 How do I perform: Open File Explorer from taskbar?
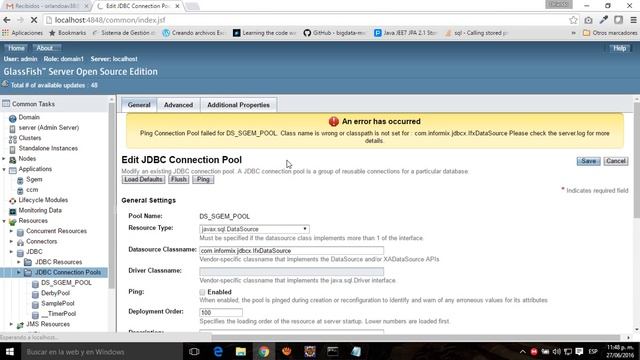point(240,351)
